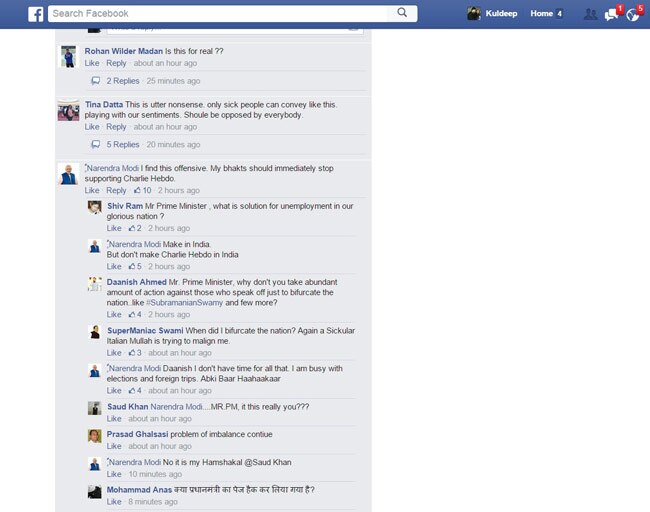This screenshot has width=650, height=512.
Task: Reply to Tina Datta's comment
Action: 116,127
